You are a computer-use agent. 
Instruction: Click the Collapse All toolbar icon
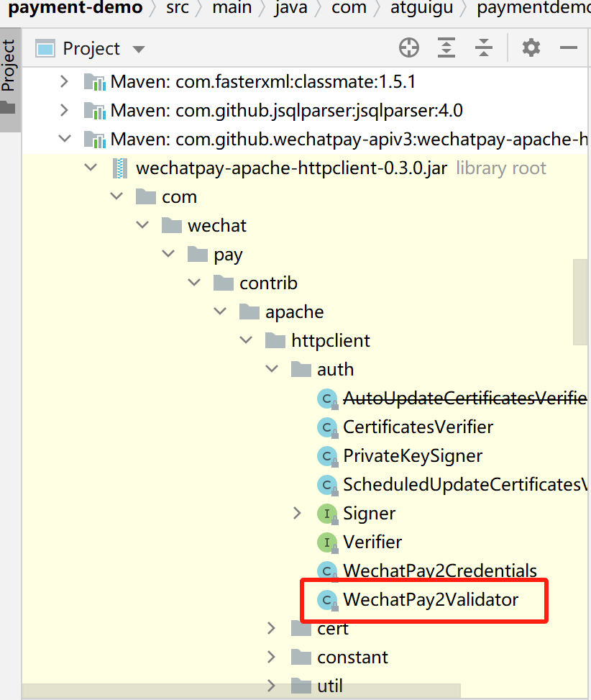483,47
